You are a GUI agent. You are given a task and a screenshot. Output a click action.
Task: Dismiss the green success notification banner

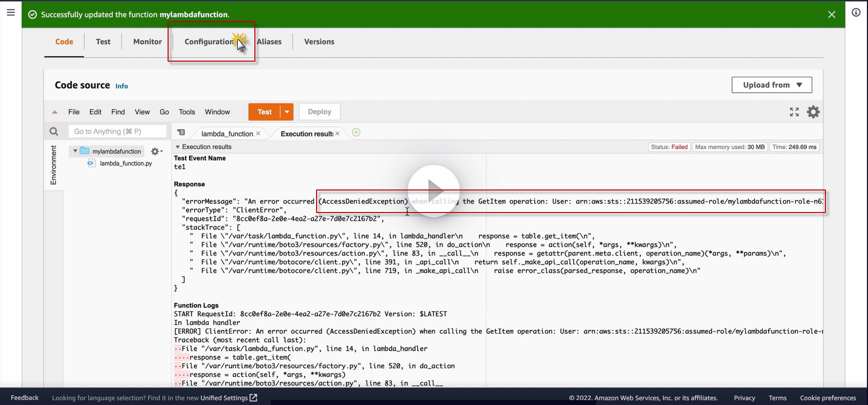pyautogui.click(x=831, y=15)
